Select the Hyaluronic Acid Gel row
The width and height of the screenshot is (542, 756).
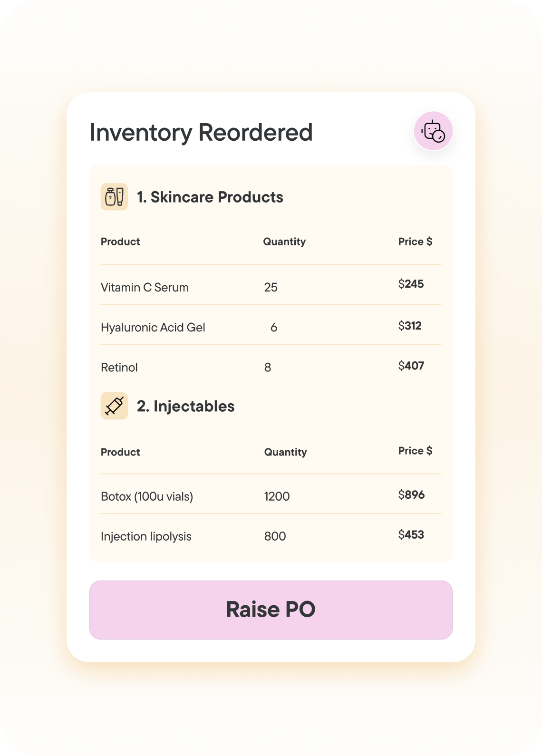pos(153,327)
